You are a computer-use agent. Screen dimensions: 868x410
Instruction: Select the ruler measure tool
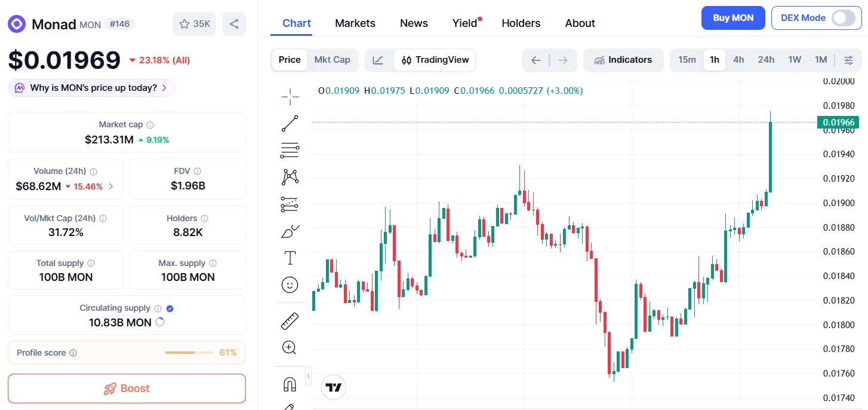pyautogui.click(x=290, y=321)
